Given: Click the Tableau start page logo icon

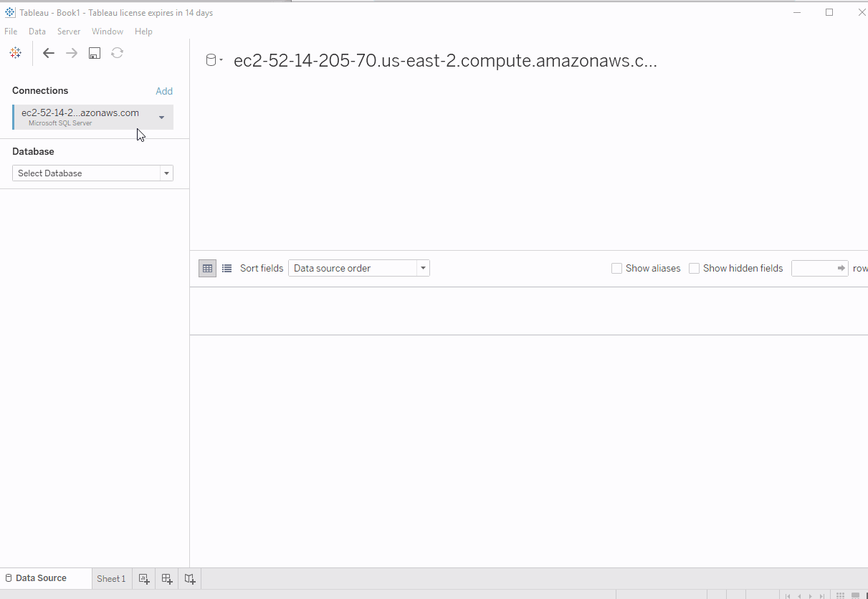Looking at the screenshot, I should (15, 53).
